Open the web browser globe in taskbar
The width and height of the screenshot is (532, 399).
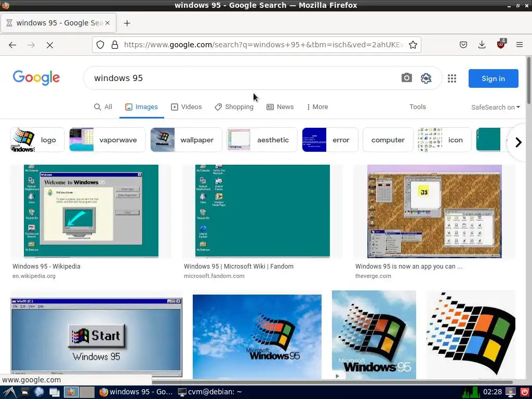click(38, 392)
